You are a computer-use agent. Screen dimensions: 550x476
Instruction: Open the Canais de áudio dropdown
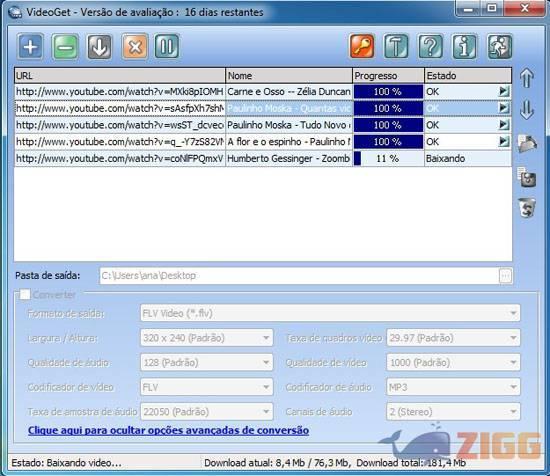tap(453, 412)
